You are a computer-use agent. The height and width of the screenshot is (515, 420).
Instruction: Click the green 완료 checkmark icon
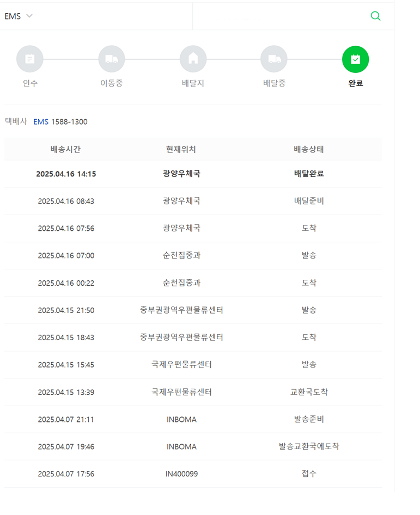(356, 59)
